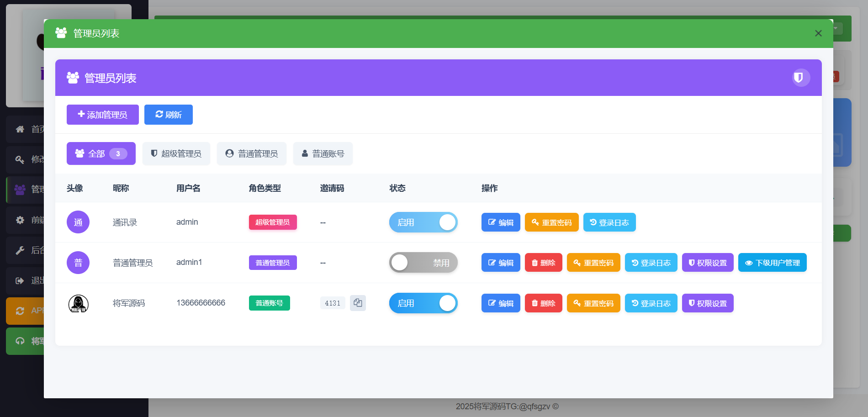Click the sidebar gear settings icon
Image resolution: width=868 pixels, height=417 pixels.
click(x=20, y=220)
